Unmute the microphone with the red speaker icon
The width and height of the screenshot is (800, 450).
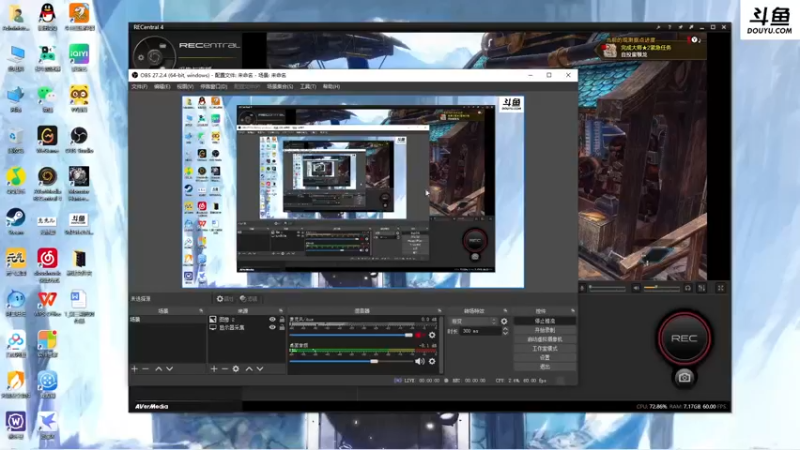click(x=419, y=335)
